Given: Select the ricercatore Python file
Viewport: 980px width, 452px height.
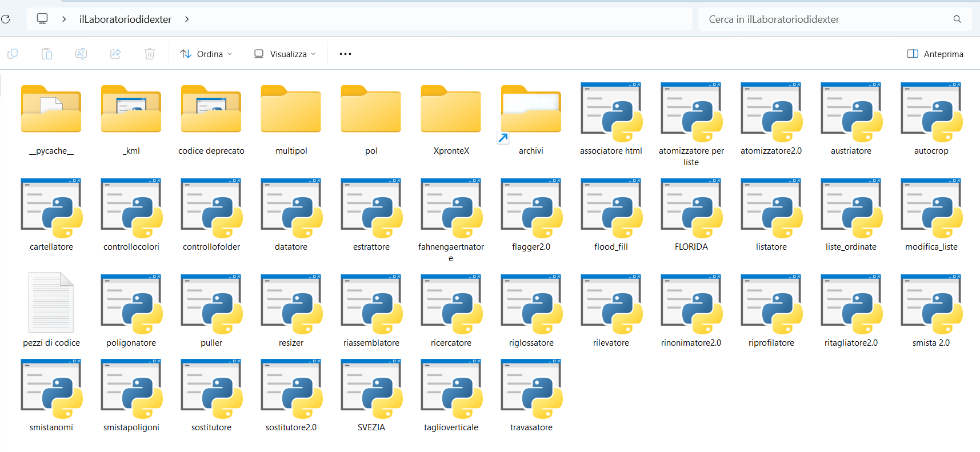Looking at the screenshot, I should [451, 312].
